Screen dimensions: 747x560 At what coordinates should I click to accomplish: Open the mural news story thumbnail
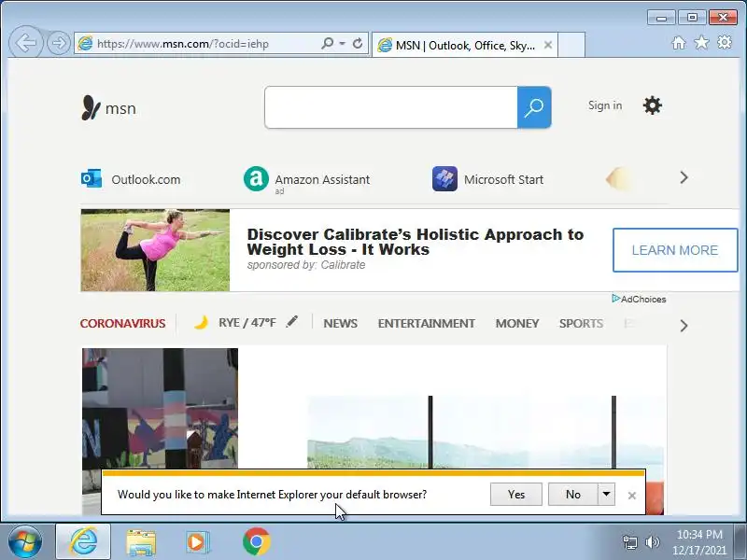(160, 408)
